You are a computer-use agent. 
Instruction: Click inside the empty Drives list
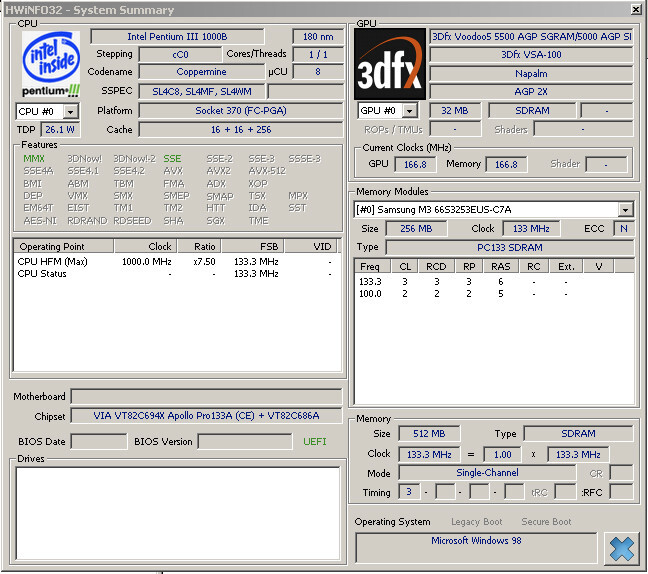(x=178, y=513)
